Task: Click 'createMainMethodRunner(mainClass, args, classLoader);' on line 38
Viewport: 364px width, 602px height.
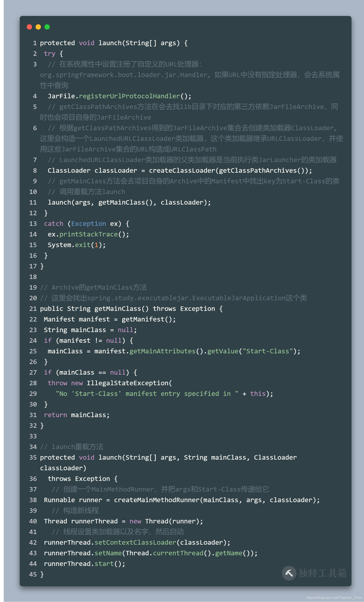Action: (217, 500)
